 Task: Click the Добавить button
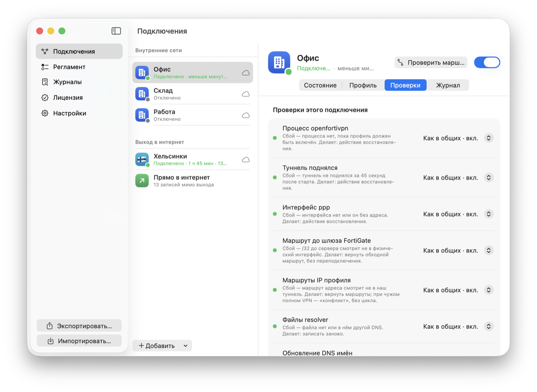tap(157, 346)
